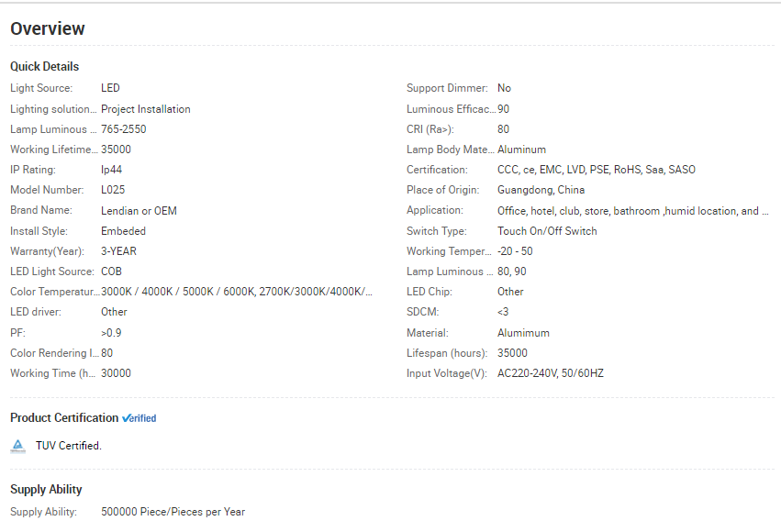This screenshot has width=781, height=532.
Task: Click the truncated Color Temperature value
Action: [237, 292]
